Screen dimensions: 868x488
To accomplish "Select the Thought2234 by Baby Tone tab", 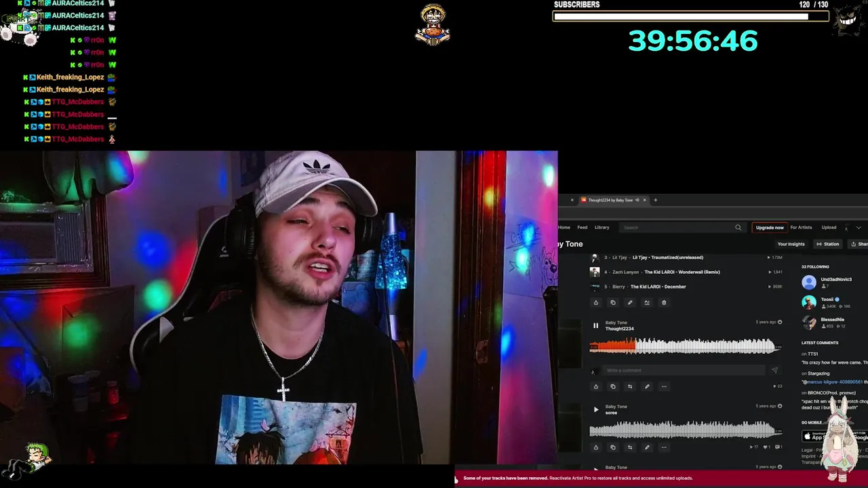I will (610, 200).
